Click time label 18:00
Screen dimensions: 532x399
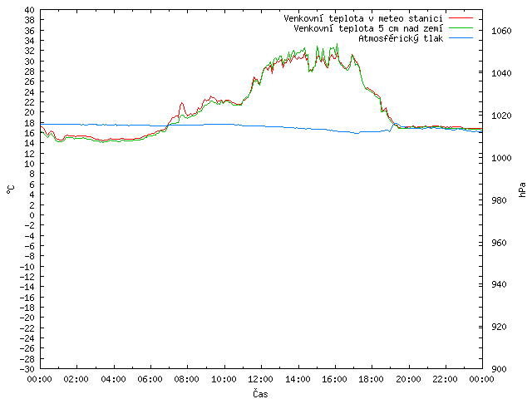[372, 379]
